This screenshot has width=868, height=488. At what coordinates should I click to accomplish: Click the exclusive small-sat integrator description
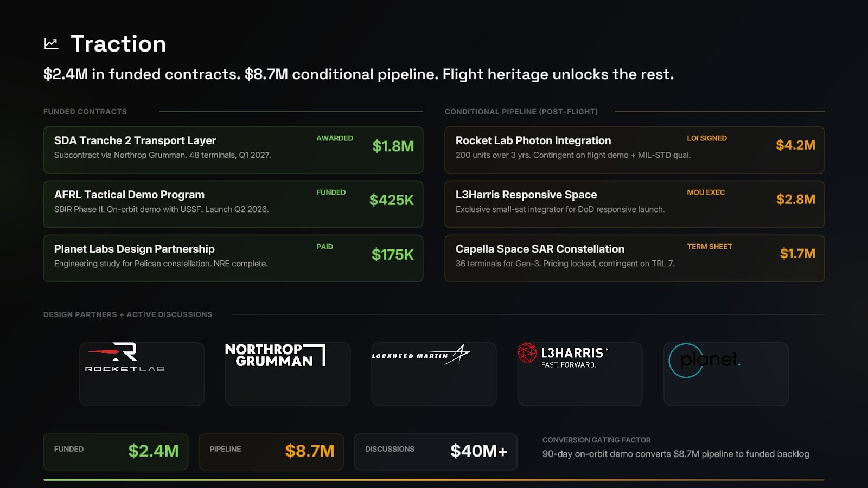[x=560, y=209]
